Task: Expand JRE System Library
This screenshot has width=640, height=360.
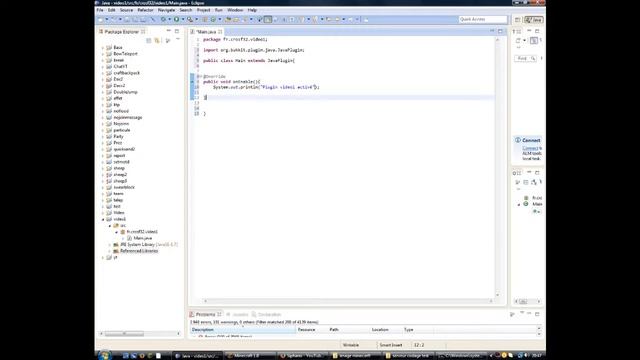Action: click(x=109, y=244)
